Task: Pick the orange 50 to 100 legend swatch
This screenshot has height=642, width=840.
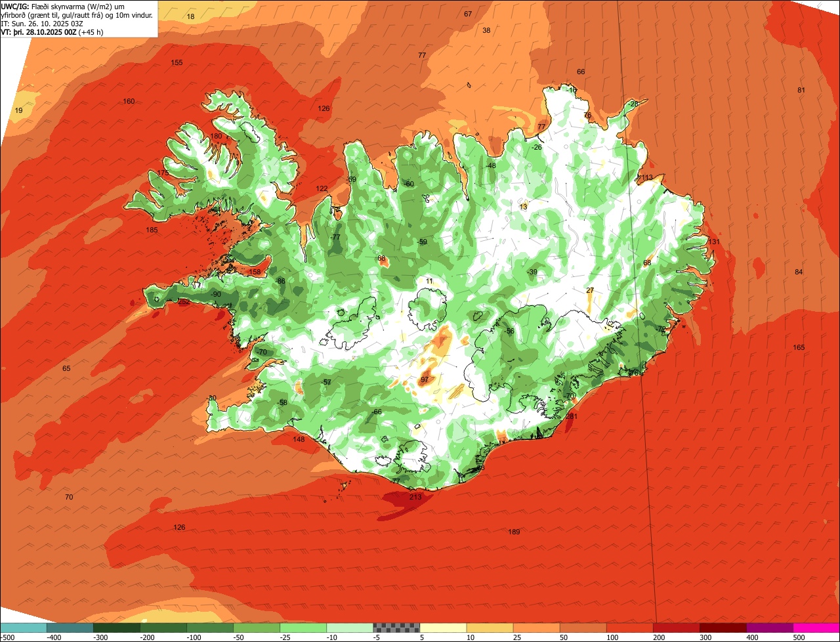Action: (x=583, y=628)
